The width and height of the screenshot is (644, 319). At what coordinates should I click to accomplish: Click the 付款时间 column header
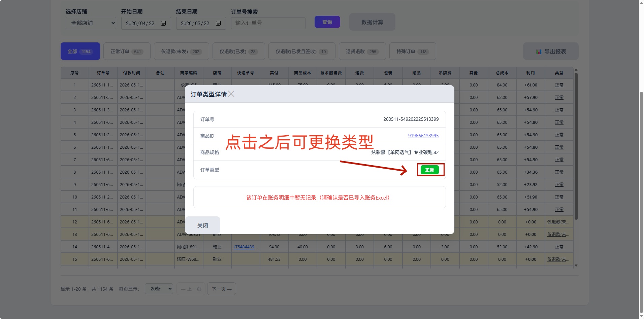132,73
